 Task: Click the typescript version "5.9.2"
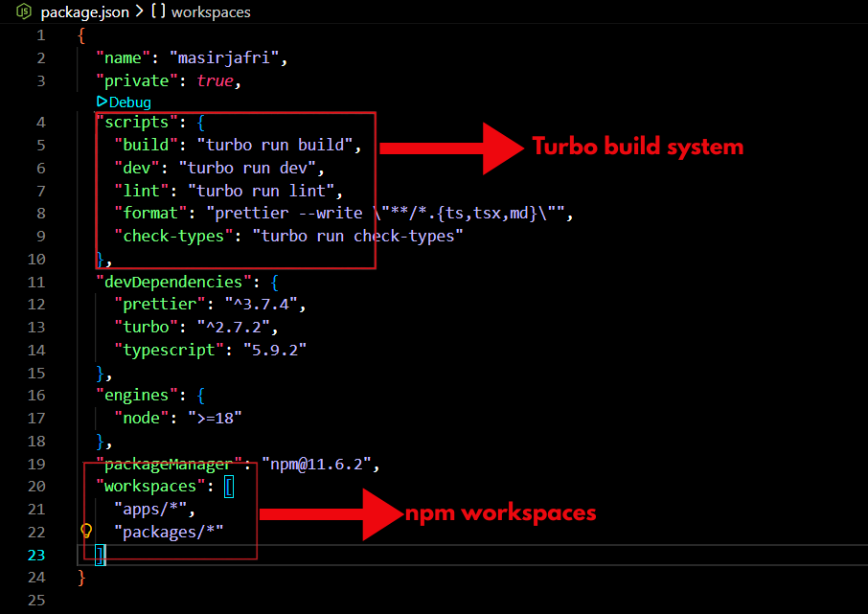click(275, 350)
